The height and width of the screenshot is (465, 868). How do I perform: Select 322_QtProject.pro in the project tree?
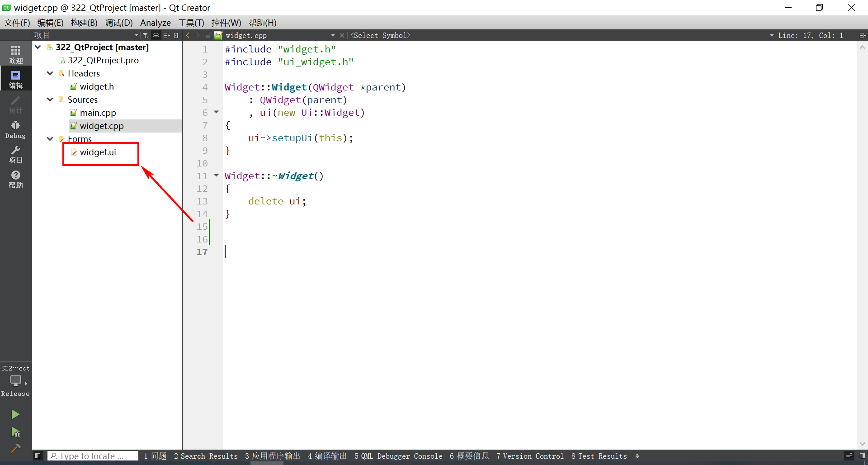pyautogui.click(x=103, y=60)
